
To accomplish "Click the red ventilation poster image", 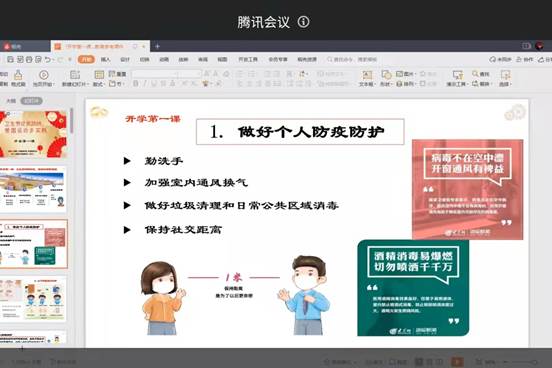I will coord(468,189).
